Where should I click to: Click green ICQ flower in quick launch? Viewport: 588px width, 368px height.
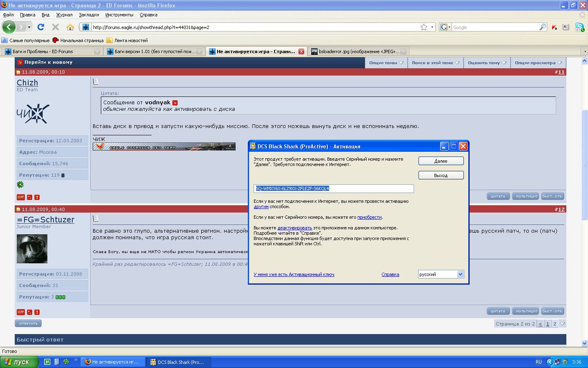[x=66, y=362]
